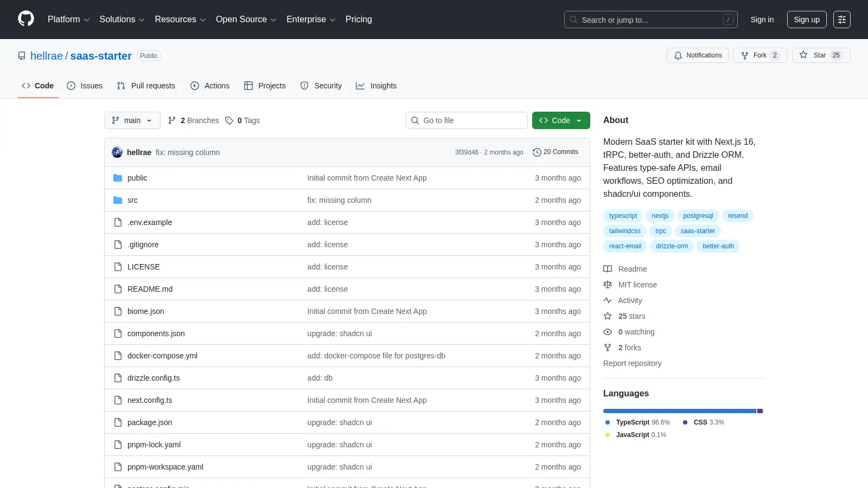This screenshot has height=488, width=868.
Task: Click the file icon next to README.md
Action: coord(118,289)
